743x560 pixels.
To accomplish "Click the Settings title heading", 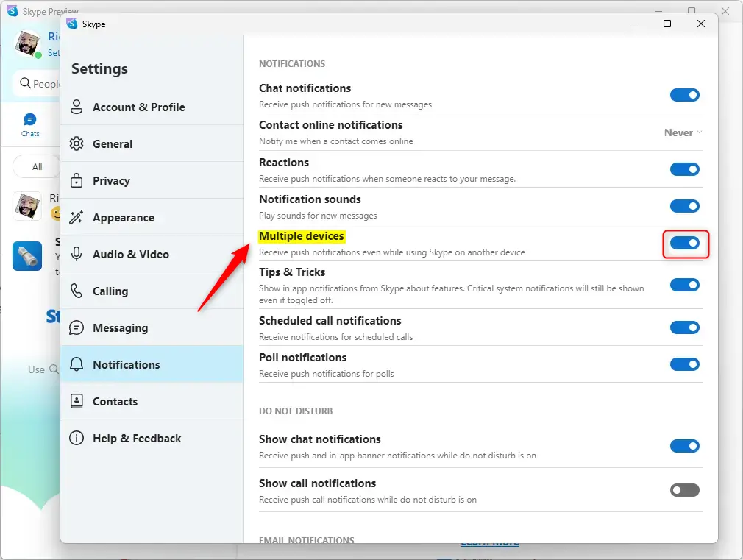I will tap(99, 68).
